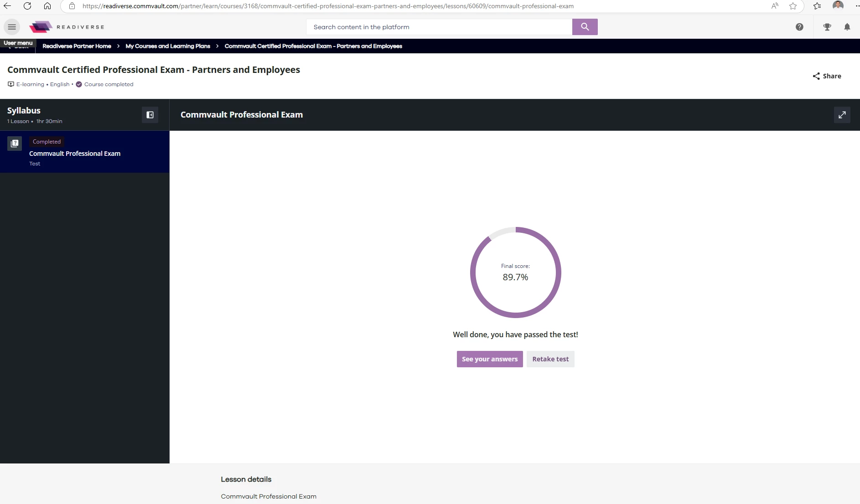View site info via the lock icon
This screenshot has width=860, height=504.
(72, 6)
